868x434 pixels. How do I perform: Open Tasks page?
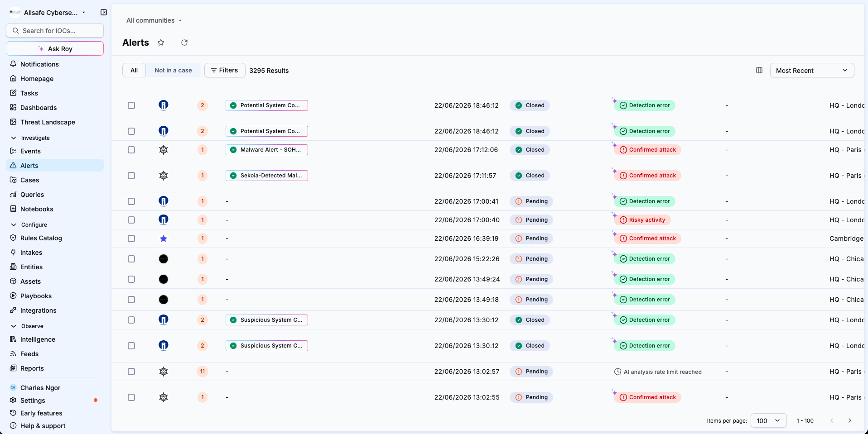click(54, 93)
